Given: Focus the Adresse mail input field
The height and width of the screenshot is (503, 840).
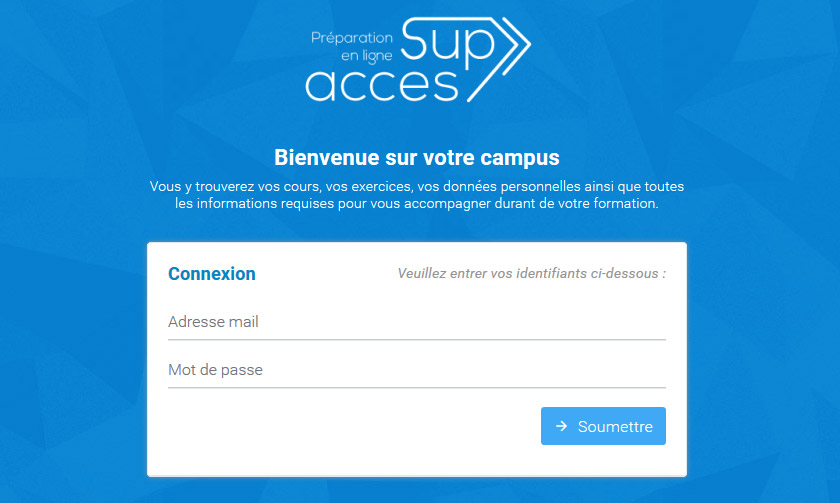Looking at the screenshot, I should pyautogui.click(x=417, y=322).
